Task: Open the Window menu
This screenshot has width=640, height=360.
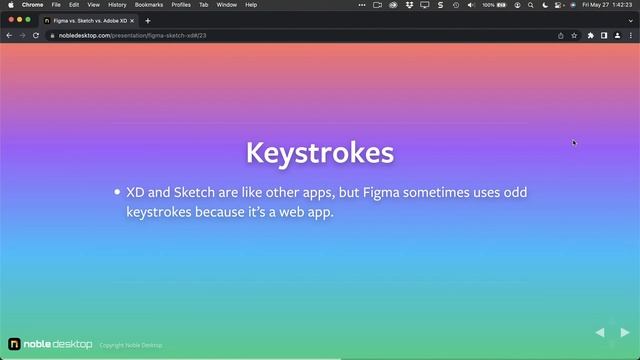Action: click(x=227, y=5)
